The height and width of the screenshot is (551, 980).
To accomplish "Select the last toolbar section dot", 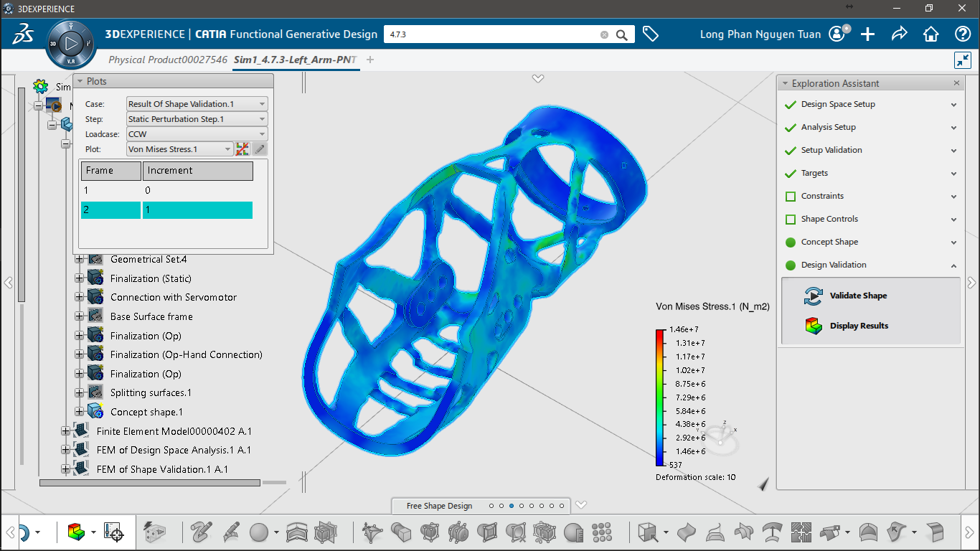I will pos(562,506).
